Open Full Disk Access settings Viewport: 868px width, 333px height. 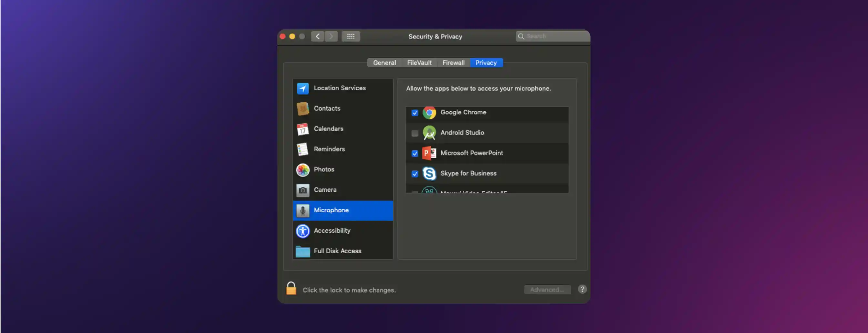[x=303, y=251]
